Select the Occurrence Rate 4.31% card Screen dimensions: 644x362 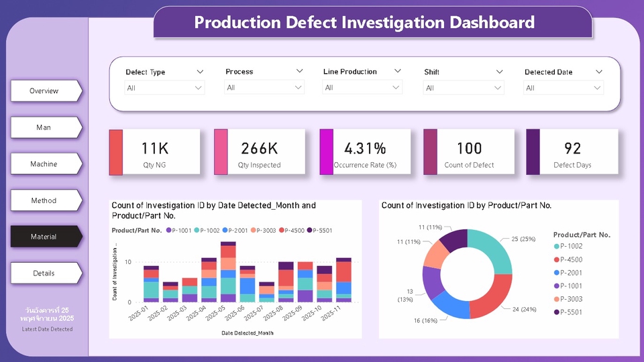pos(365,152)
